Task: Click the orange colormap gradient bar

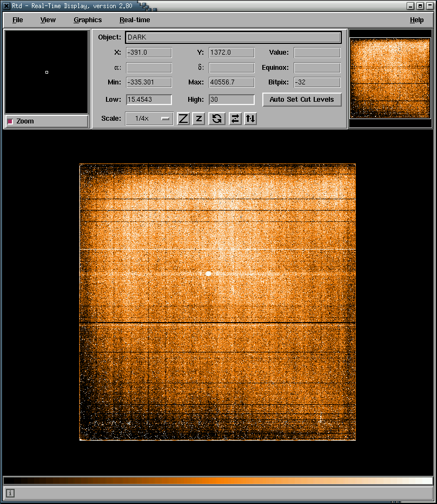Action: coord(218,481)
